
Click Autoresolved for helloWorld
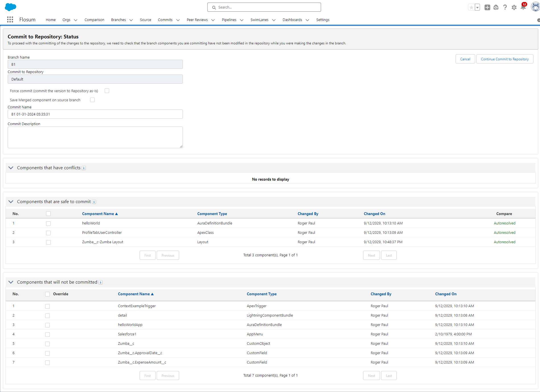504,223
